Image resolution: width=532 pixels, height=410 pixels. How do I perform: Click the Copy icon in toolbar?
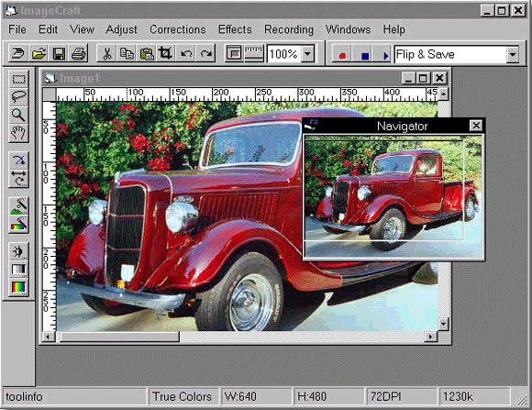point(127,53)
